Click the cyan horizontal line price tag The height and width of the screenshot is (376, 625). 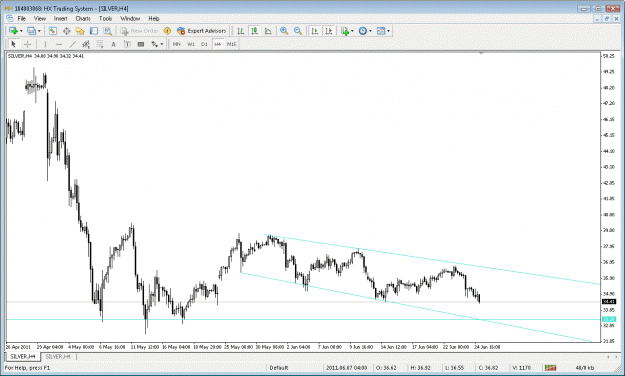coord(609,319)
